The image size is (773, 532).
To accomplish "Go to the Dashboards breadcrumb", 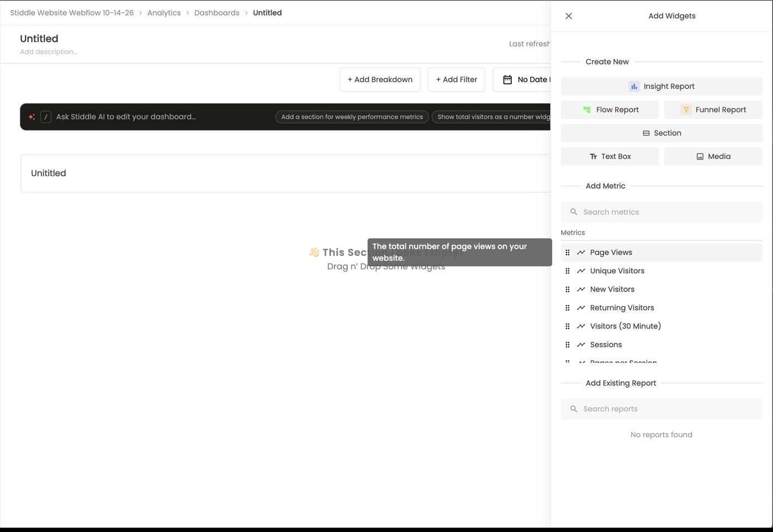I will coord(217,13).
